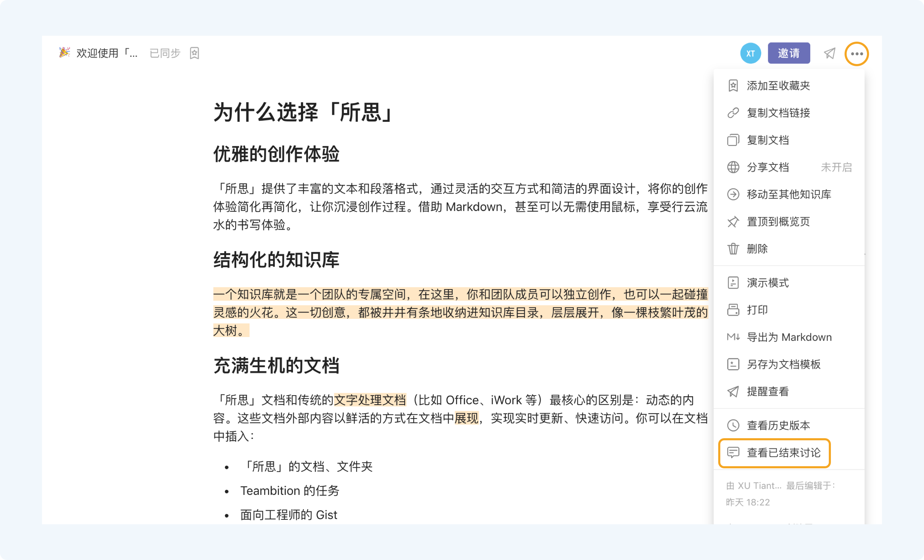Open 查看历史版本 version history

pos(789,425)
